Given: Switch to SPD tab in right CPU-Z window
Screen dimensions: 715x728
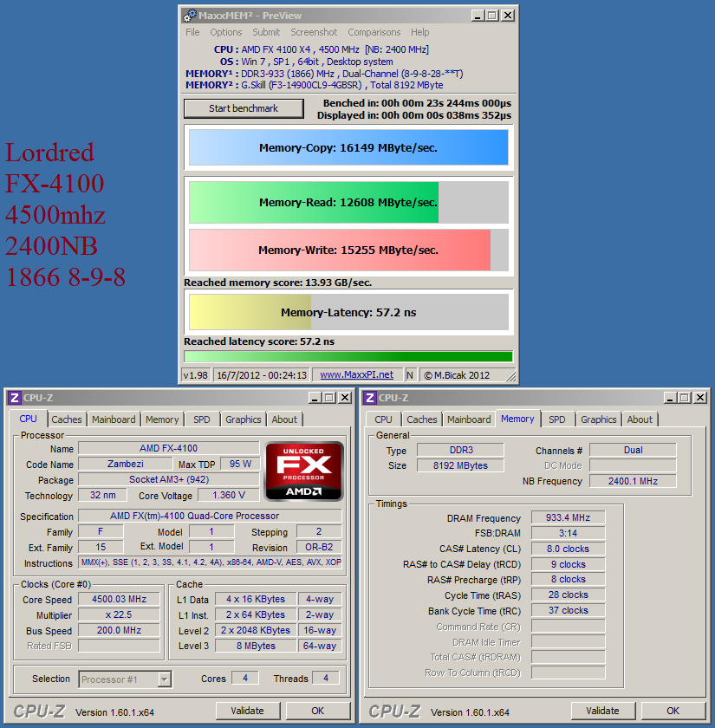Looking at the screenshot, I should [557, 419].
